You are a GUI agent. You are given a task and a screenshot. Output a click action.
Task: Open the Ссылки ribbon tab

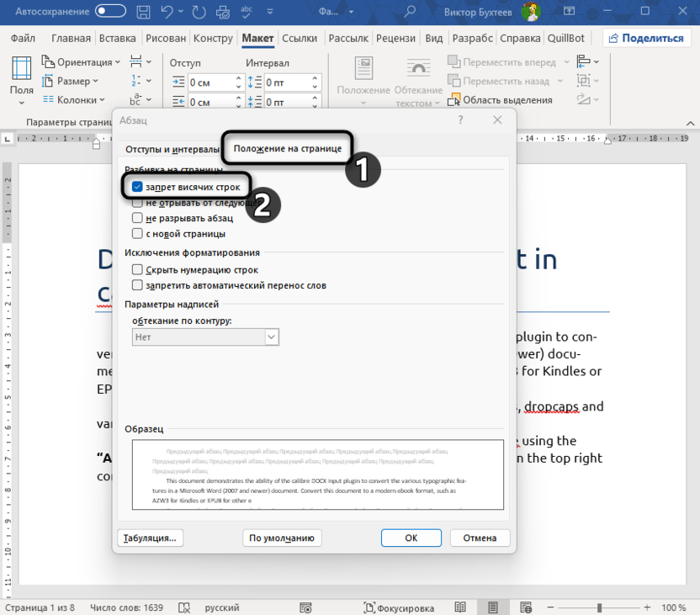point(300,39)
